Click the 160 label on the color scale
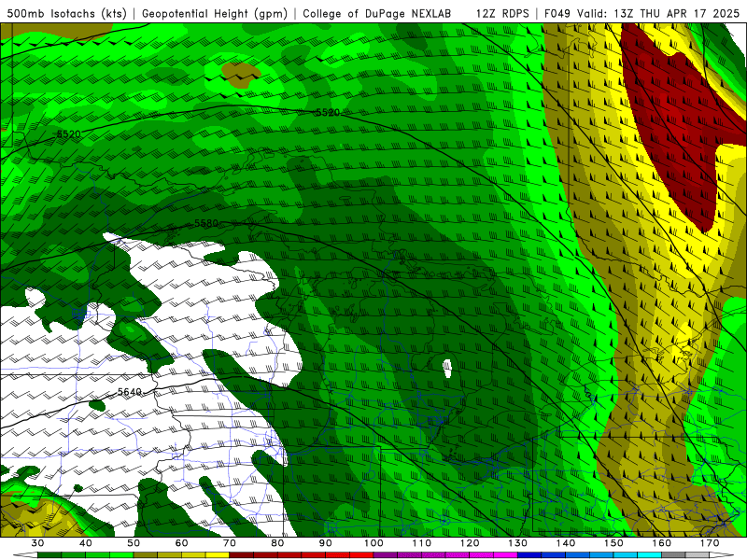The height and width of the screenshot is (560, 747). (x=662, y=543)
